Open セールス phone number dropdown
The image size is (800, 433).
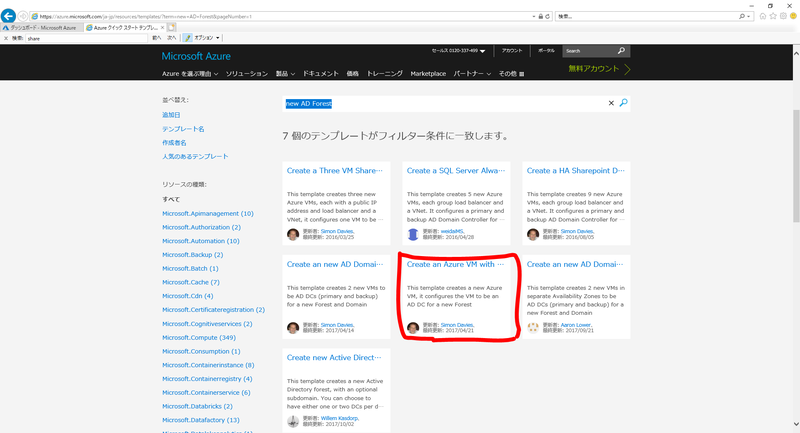coord(458,51)
